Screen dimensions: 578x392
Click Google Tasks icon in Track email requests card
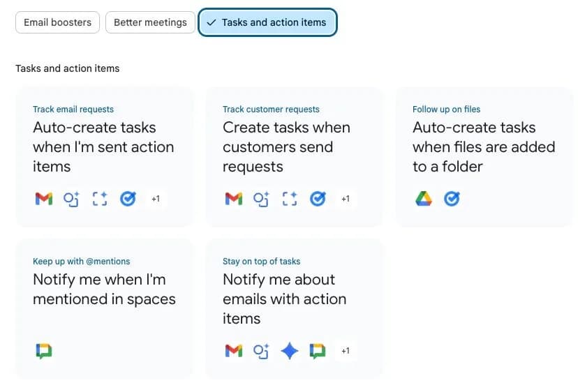(x=128, y=199)
